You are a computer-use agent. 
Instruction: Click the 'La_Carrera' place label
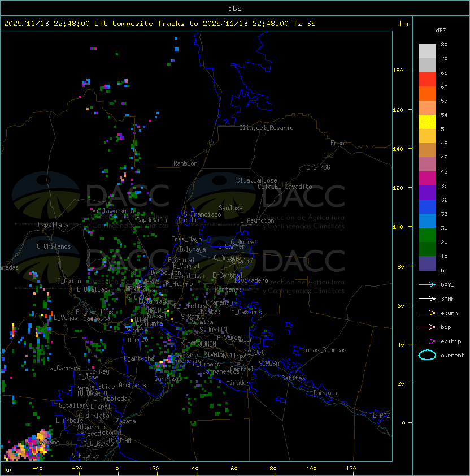[63, 368]
